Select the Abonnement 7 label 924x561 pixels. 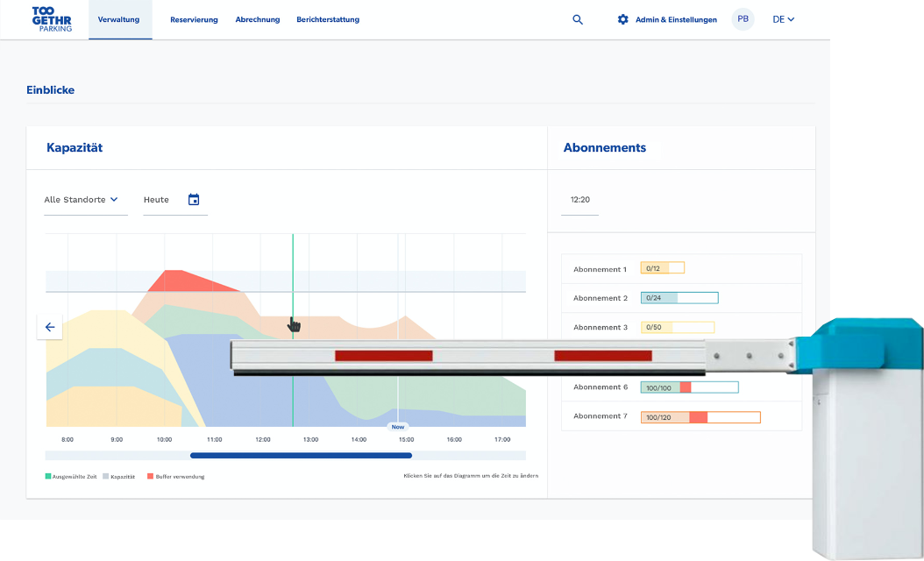click(x=601, y=416)
